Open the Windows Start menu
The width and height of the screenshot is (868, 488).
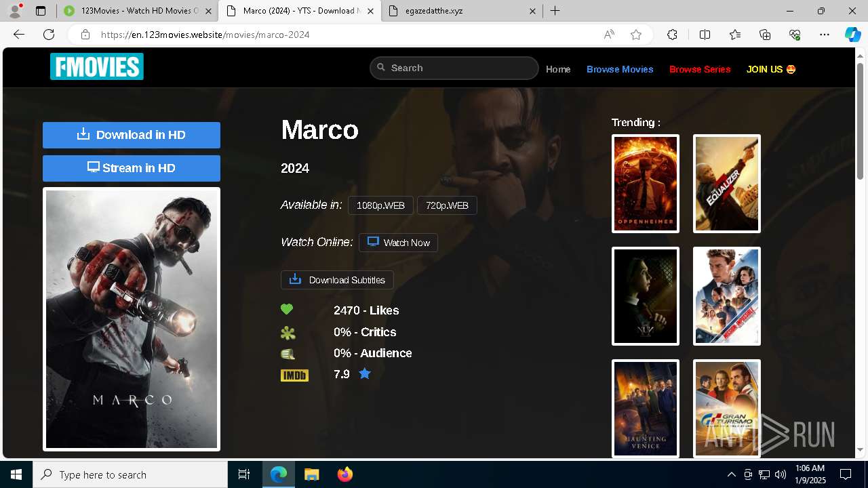tap(16, 474)
